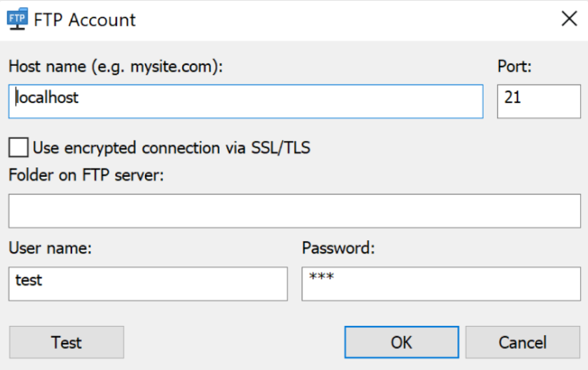
Task: Click the Password field with asterisks
Action: point(441,284)
